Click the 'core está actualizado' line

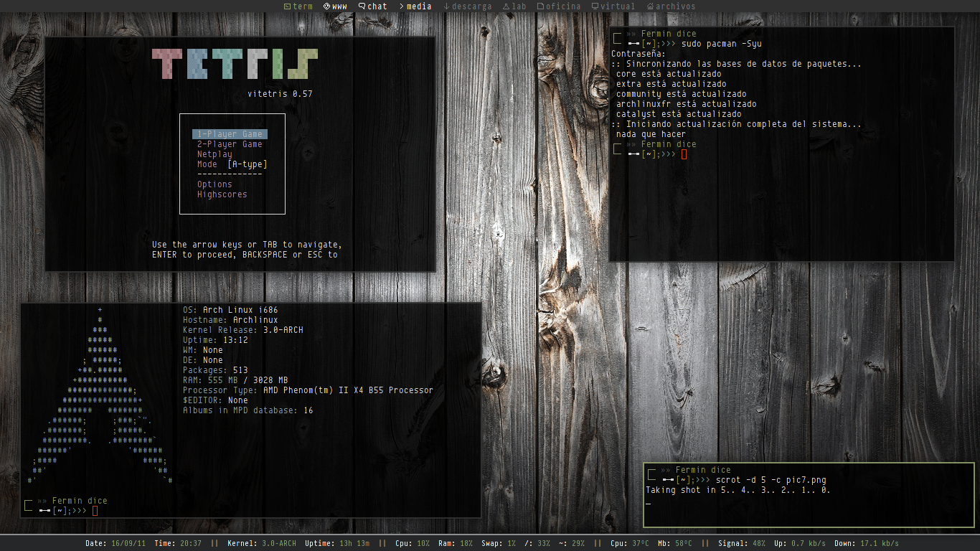pos(669,74)
